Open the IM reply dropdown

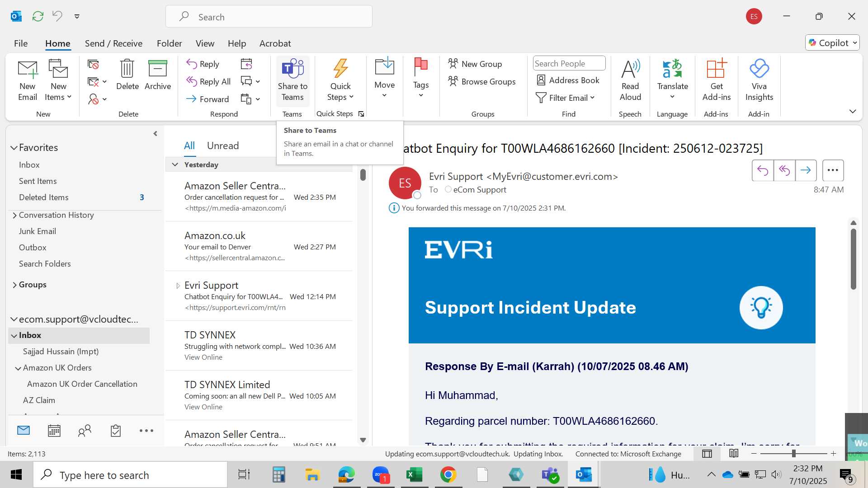point(258,82)
